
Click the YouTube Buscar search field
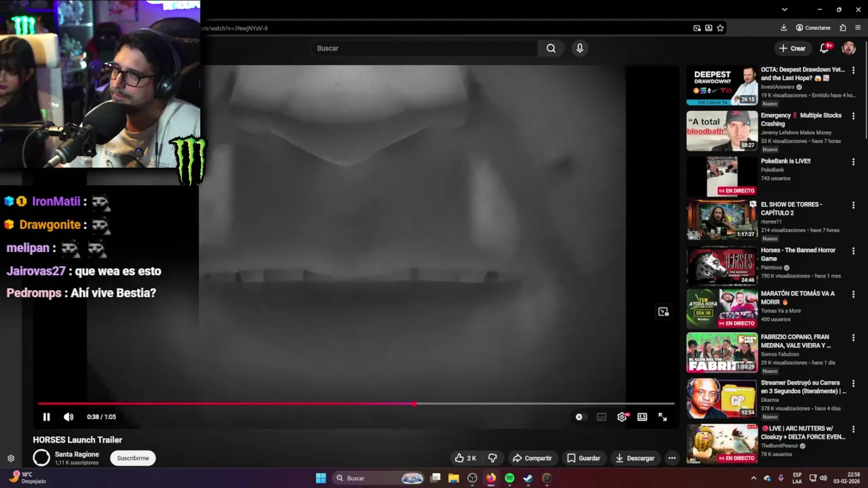click(425, 48)
